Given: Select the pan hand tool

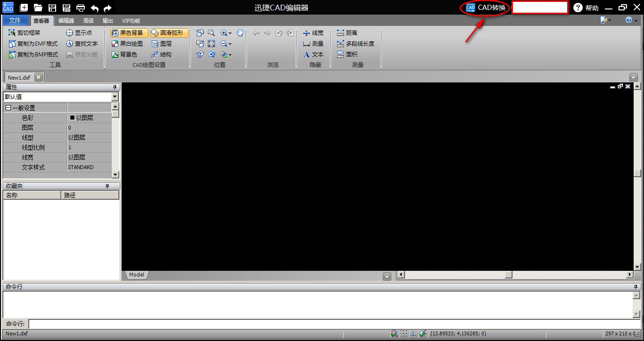Looking at the screenshot, I should (x=240, y=33).
